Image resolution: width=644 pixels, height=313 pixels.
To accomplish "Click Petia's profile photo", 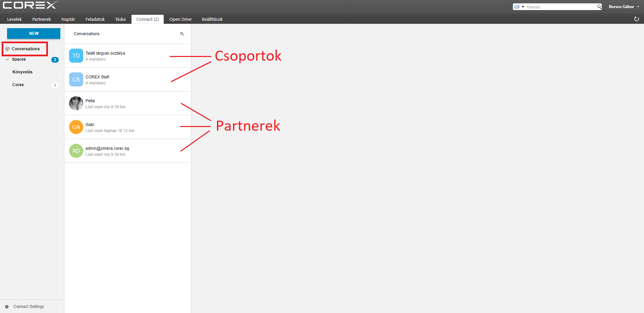I will [x=76, y=103].
